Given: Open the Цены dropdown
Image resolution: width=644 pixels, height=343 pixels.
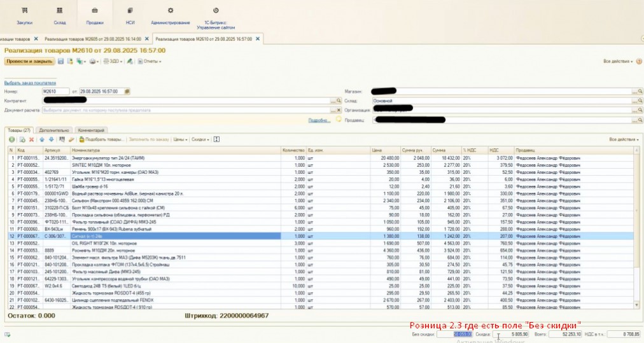Looking at the screenshot, I should pos(180,139).
